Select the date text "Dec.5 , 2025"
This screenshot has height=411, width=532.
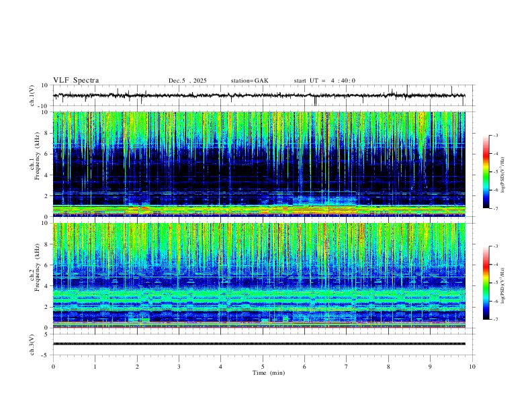(x=187, y=81)
